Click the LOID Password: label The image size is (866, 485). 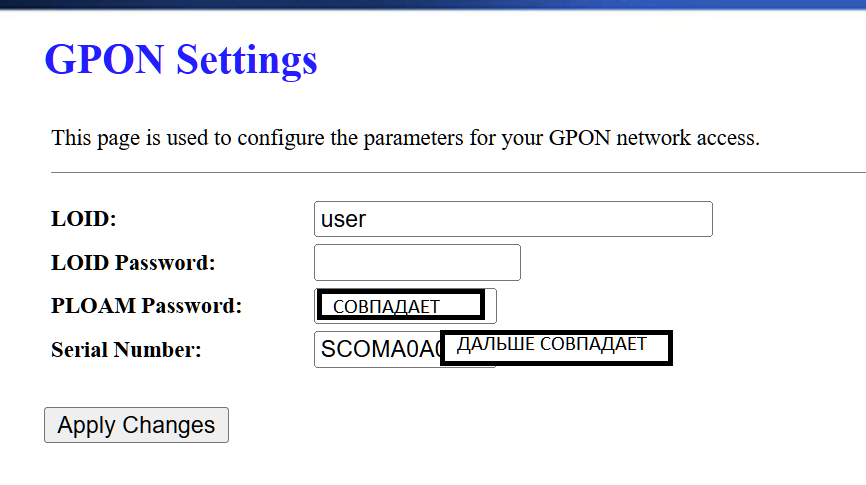tap(133, 263)
